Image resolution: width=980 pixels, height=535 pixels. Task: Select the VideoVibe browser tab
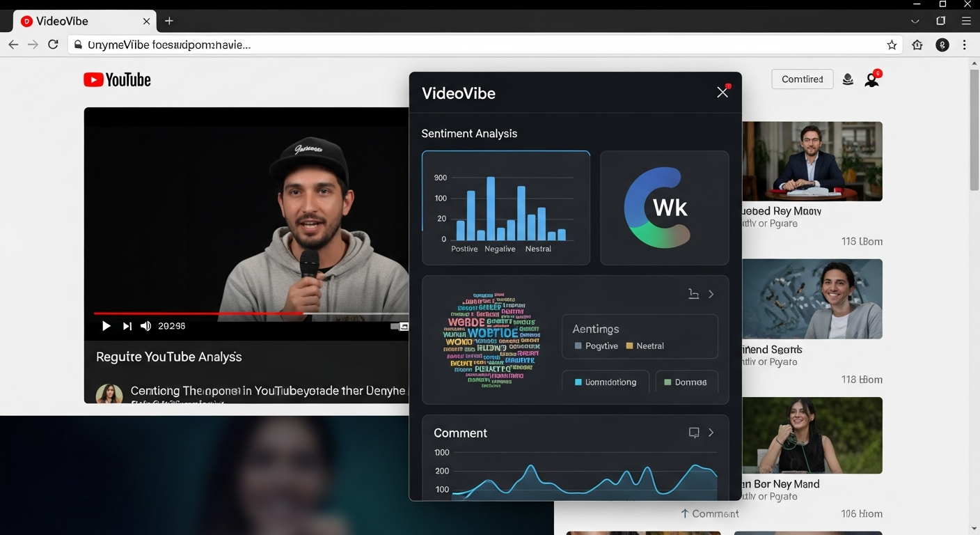click(x=85, y=22)
